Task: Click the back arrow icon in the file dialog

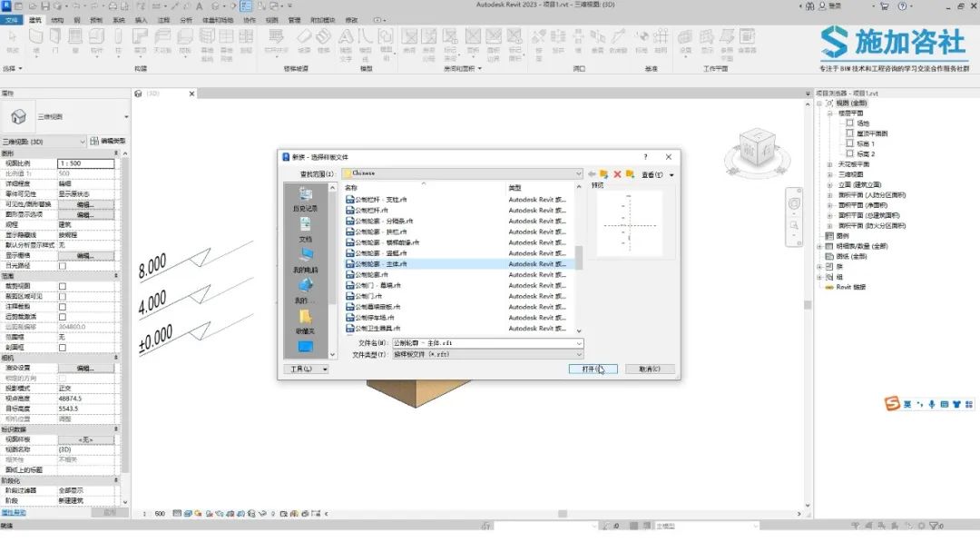Action: pos(592,174)
